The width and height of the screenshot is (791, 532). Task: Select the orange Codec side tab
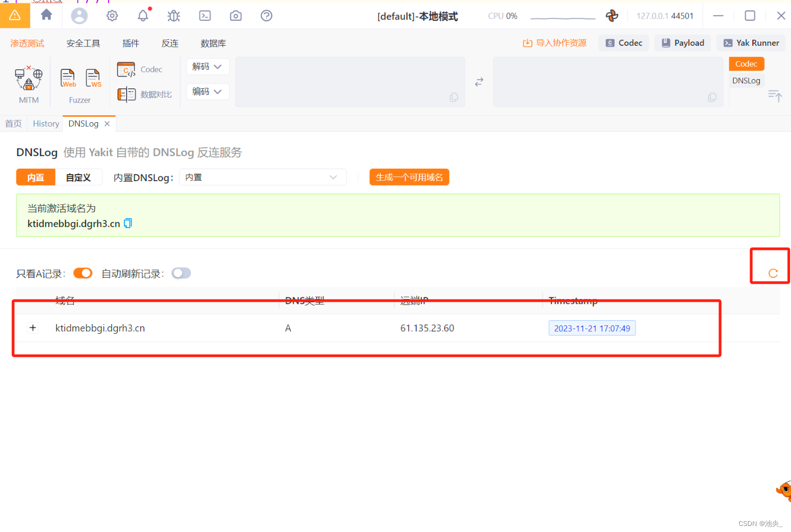click(746, 64)
